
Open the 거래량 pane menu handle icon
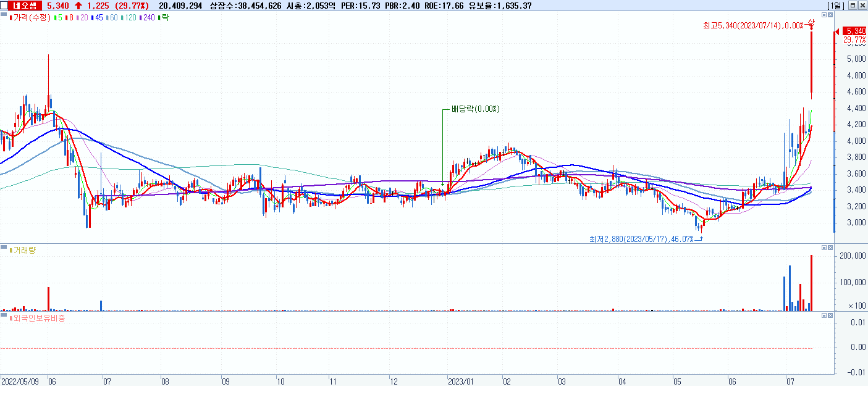(4, 248)
